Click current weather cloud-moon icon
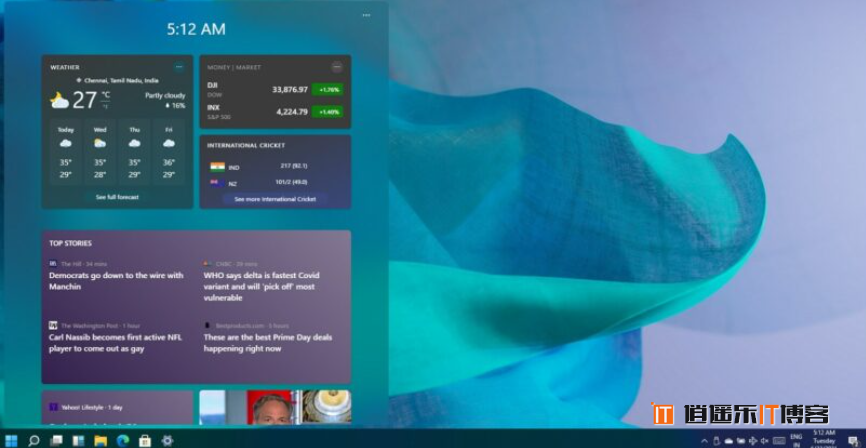This screenshot has height=448, width=866. pos(59,101)
